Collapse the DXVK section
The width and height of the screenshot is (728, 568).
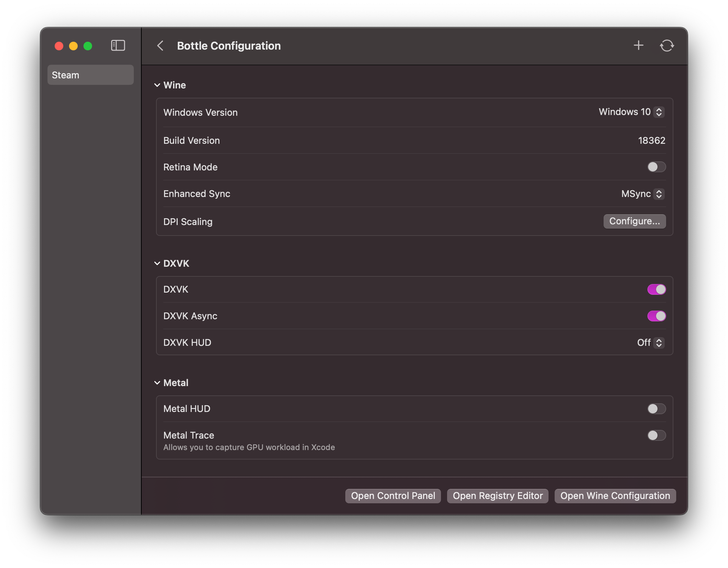tap(157, 263)
